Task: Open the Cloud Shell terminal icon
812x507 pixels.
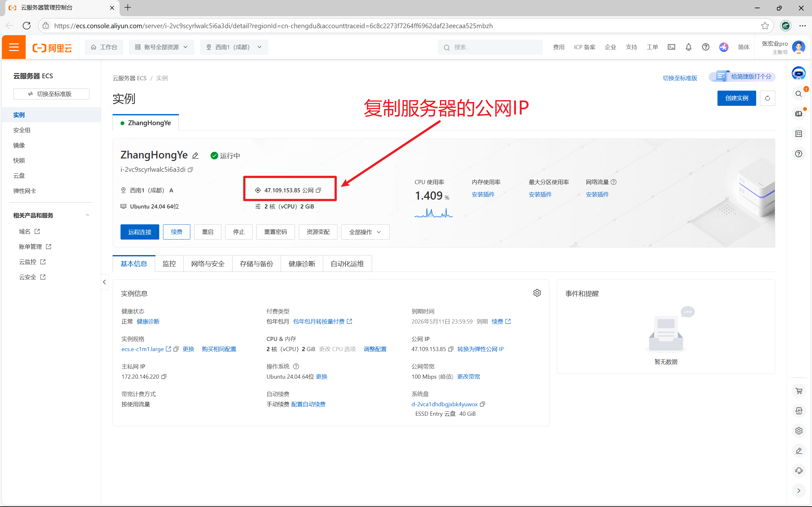Action: click(x=671, y=47)
